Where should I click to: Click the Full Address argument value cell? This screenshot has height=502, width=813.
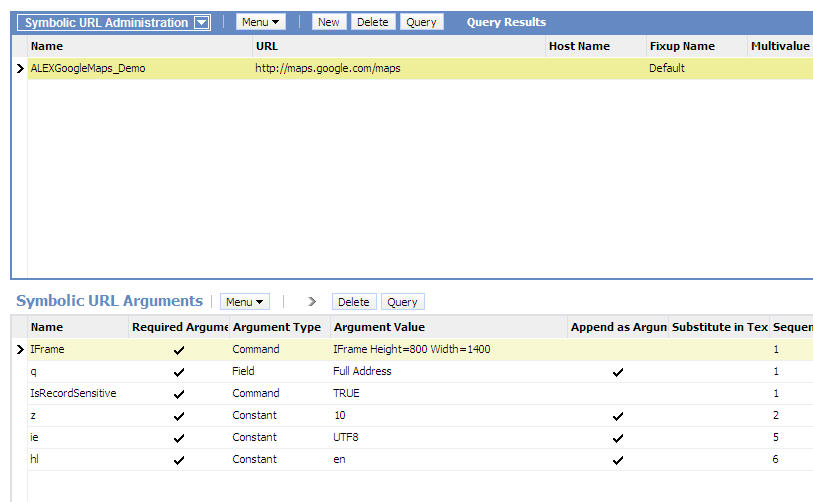click(449, 371)
